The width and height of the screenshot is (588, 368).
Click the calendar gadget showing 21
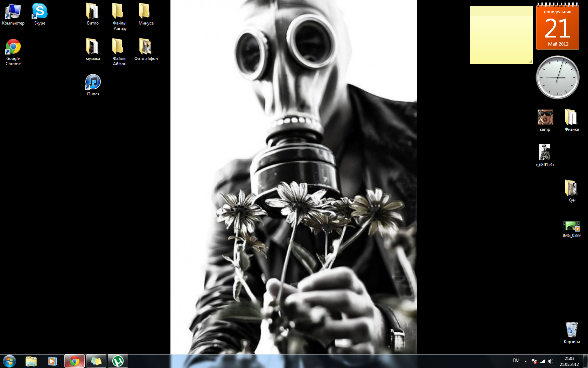558,26
